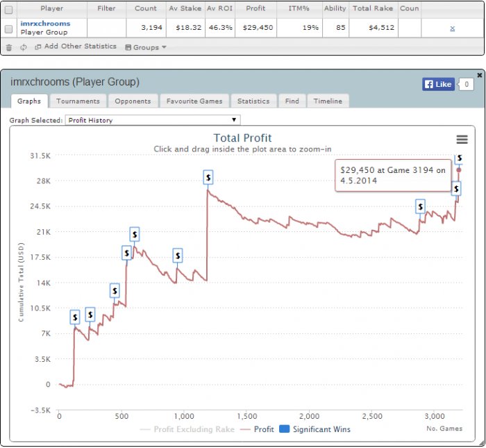Click the dollar marker near game 950
Screen dimensions: 486x448
point(178,256)
